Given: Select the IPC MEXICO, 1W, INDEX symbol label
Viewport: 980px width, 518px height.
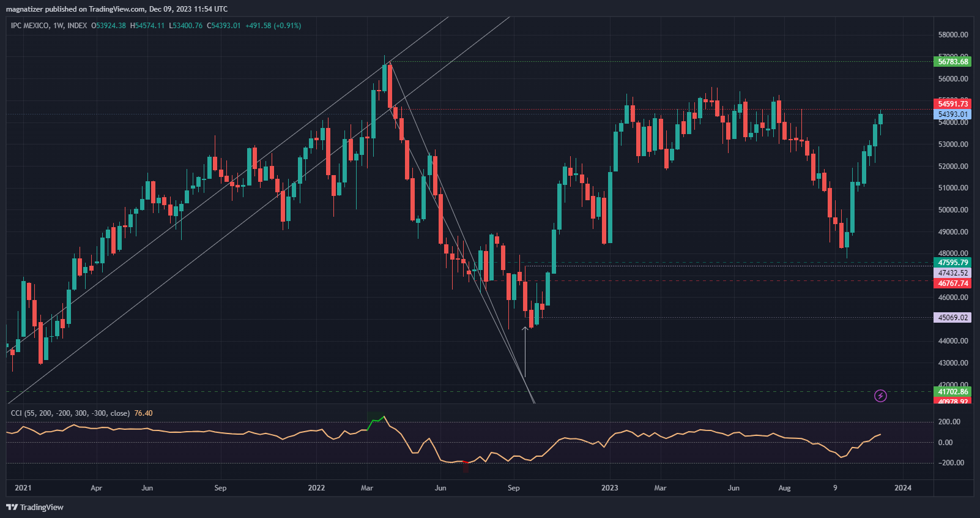Looking at the screenshot, I should [49, 26].
